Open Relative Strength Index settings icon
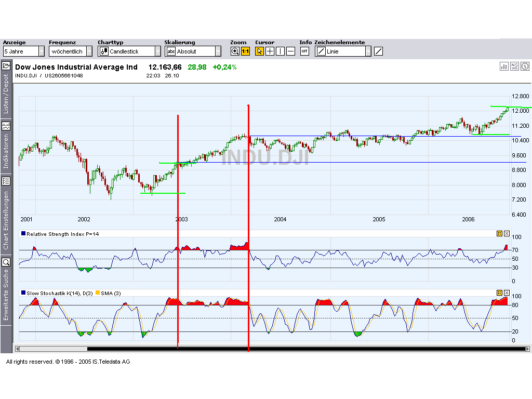The width and height of the screenshot is (532, 399). point(499,233)
